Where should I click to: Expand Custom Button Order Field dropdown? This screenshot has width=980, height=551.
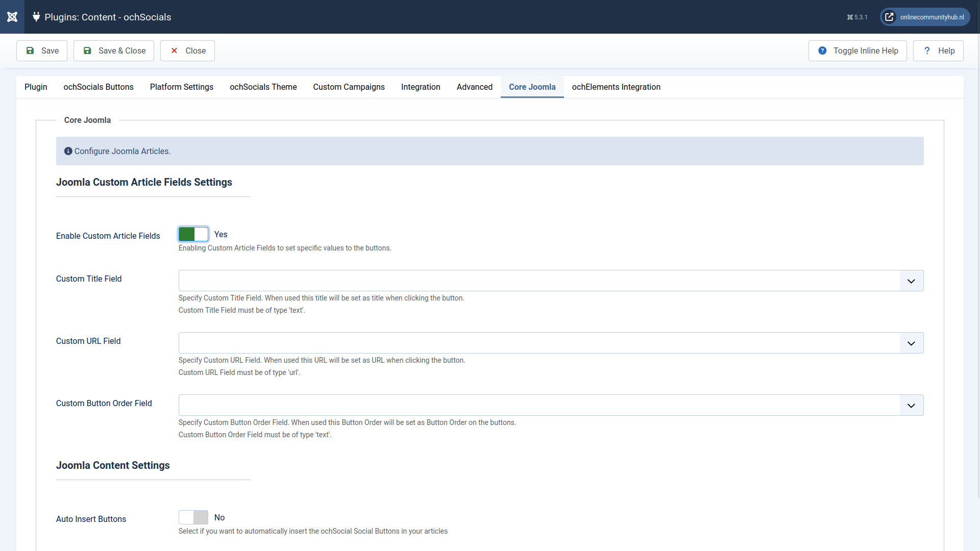[551, 405]
